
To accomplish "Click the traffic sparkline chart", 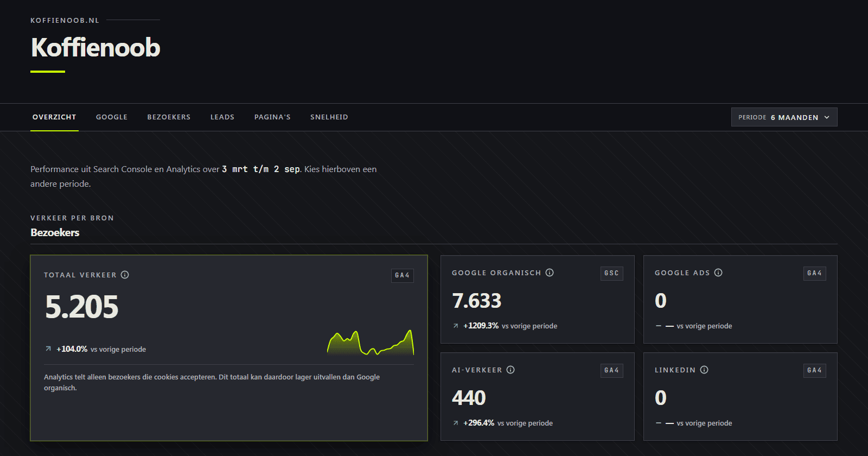I will [371, 343].
